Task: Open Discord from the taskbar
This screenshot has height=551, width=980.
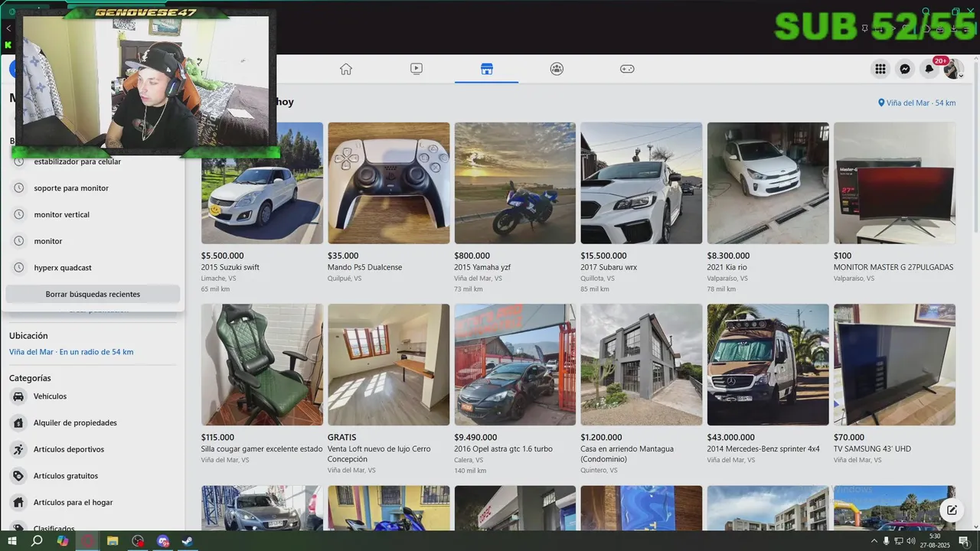Action: (163, 541)
